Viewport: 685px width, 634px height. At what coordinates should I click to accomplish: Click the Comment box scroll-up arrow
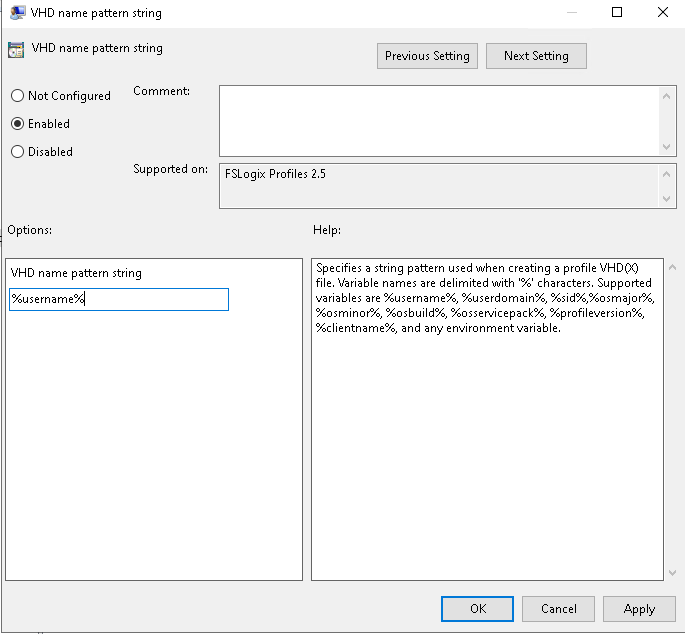[666, 96]
